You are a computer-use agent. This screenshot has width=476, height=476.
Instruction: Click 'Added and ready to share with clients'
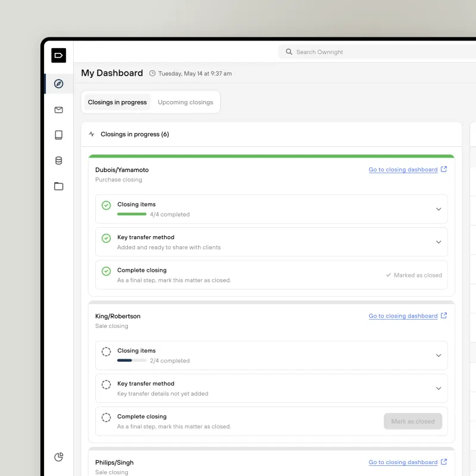click(x=169, y=248)
